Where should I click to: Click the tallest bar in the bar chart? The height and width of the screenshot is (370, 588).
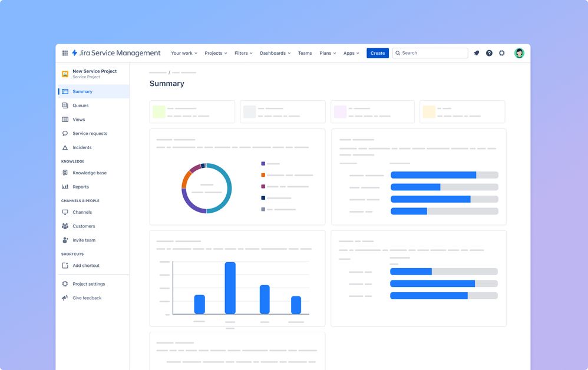click(x=230, y=288)
